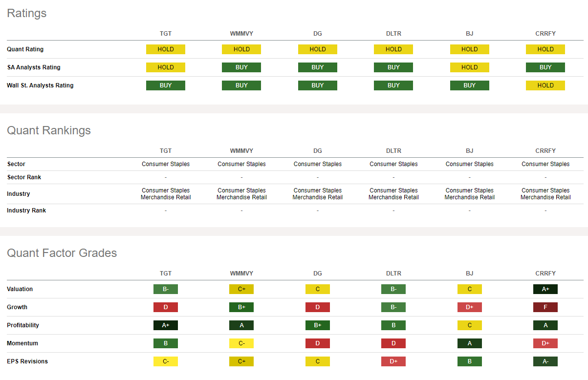Click CRRFY Valuation A+ grade
This screenshot has width=588, height=380.
pyautogui.click(x=545, y=289)
